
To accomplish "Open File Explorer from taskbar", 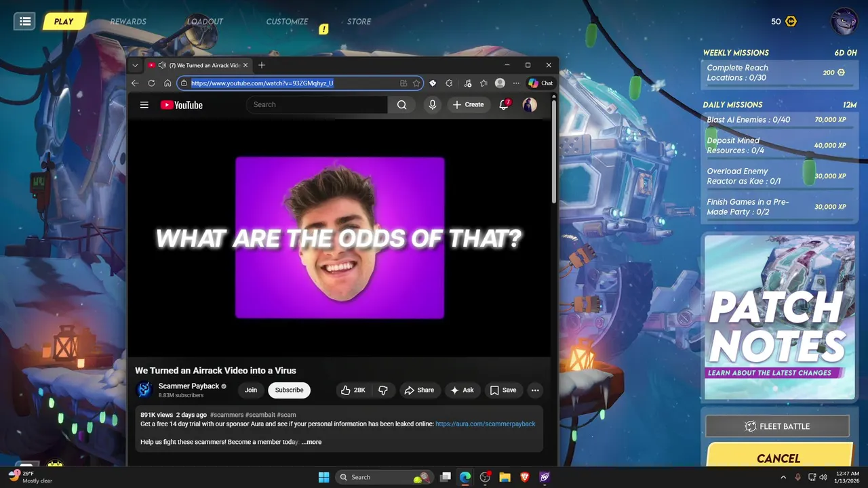I will click(x=505, y=477).
